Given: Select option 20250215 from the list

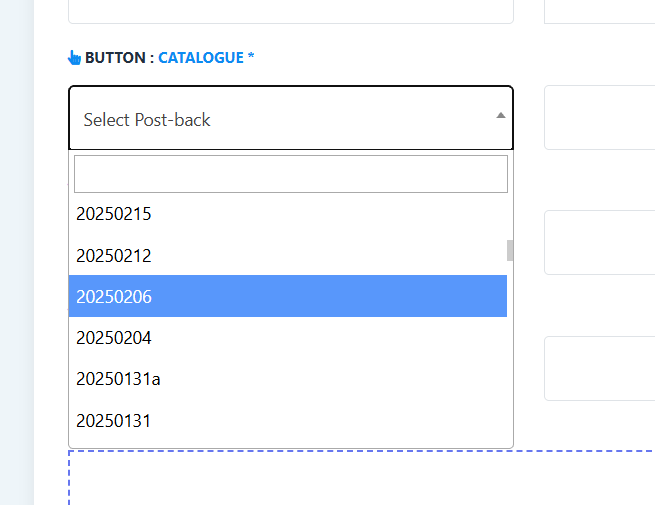Looking at the screenshot, I should coord(288,214).
